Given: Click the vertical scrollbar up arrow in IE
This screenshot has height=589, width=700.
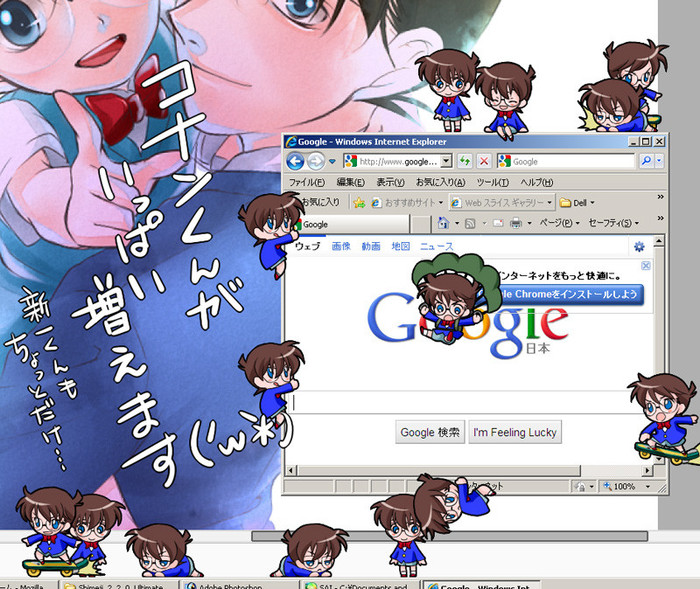Looking at the screenshot, I should 658,242.
